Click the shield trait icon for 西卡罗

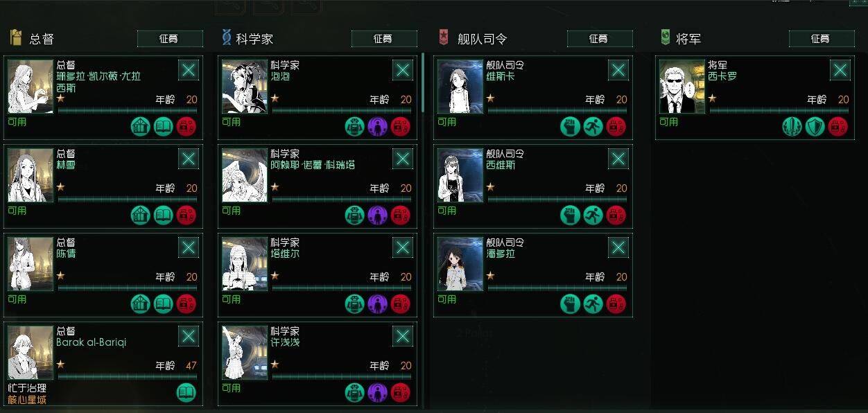[815, 126]
